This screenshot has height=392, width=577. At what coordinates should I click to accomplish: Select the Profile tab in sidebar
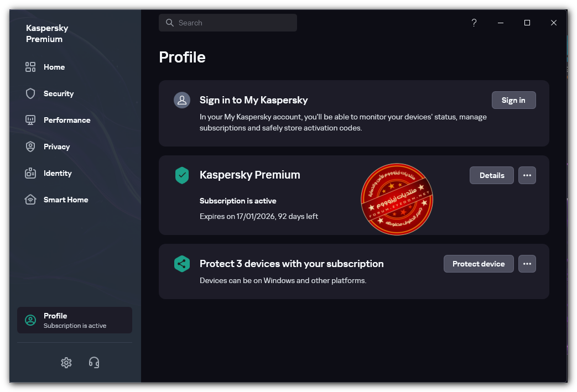coord(75,320)
